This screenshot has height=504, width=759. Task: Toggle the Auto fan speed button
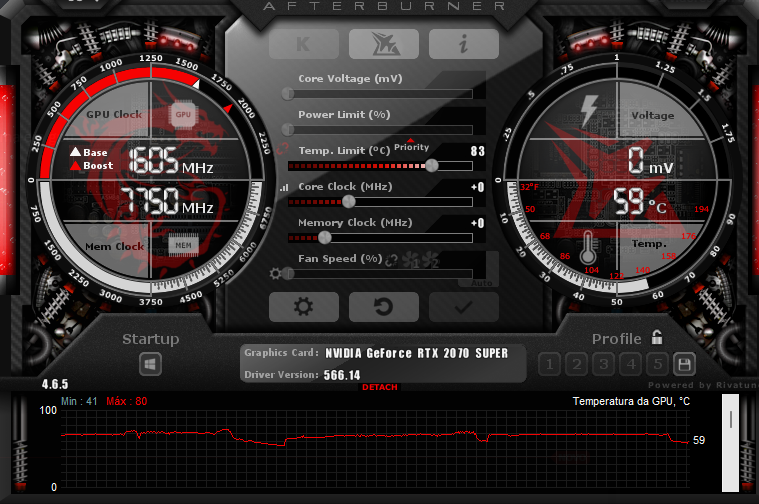click(482, 283)
